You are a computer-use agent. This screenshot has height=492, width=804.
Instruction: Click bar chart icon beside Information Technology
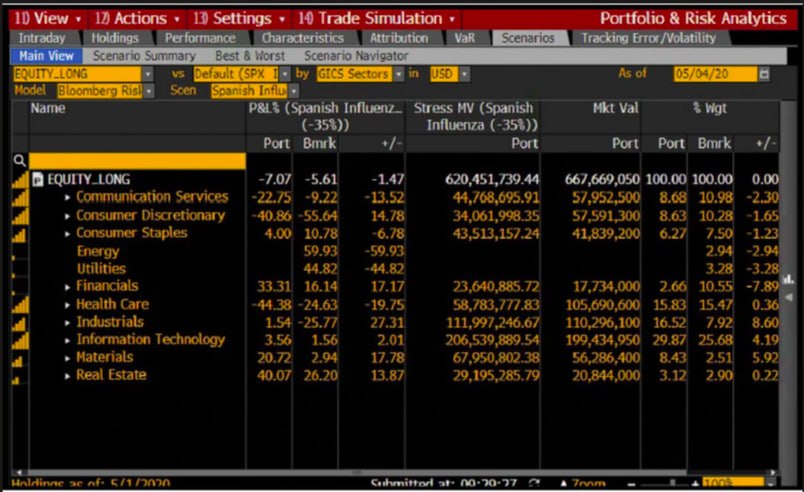[20, 340]
